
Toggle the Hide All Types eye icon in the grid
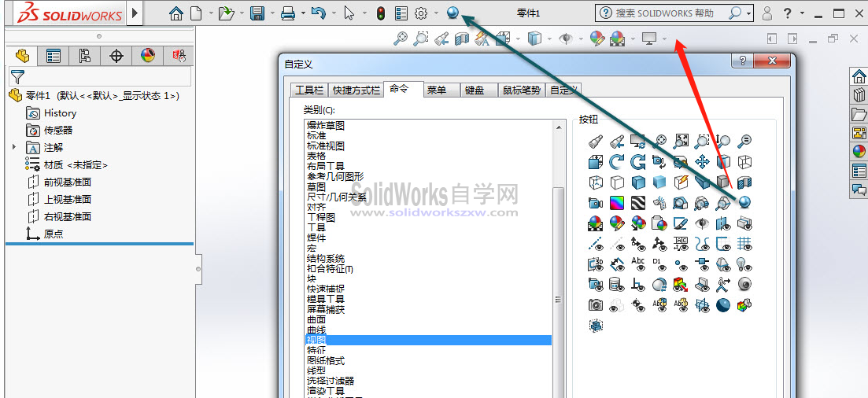click(x=702, y=223)
